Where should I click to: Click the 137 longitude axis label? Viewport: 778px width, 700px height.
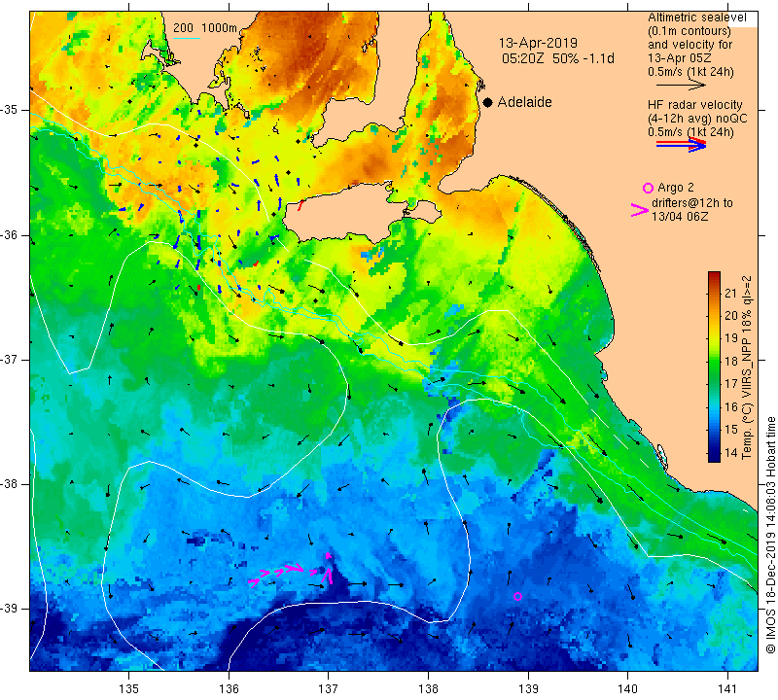click(329, 688)
